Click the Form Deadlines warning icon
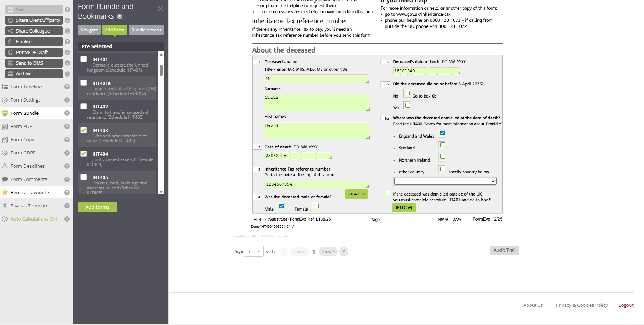Viewport: 644px width, 325px height. pyautogui.click(x=5, y=166)
